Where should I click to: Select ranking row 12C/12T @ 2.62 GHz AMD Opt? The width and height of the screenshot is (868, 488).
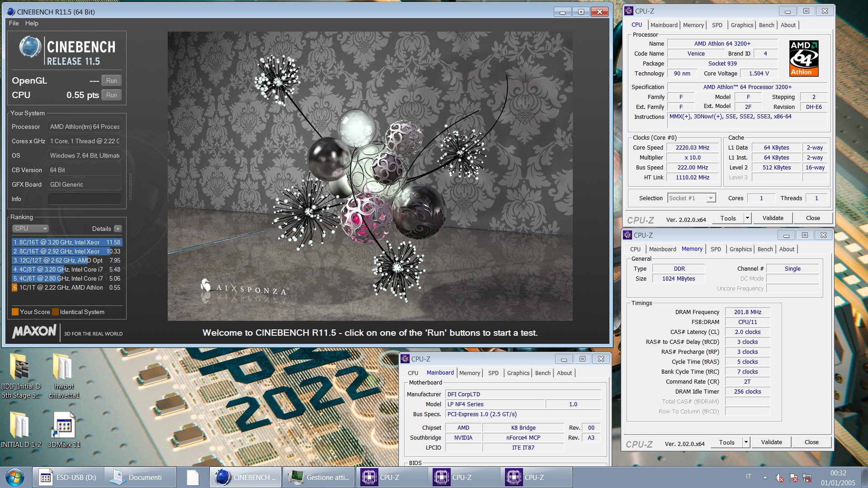[x=66, y=261]
